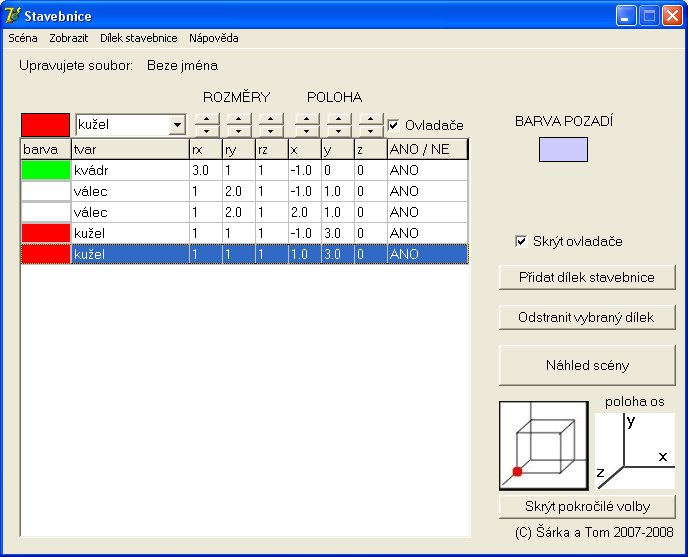Click 'Skrýt pokročilé volby' button
The height and width of the screenshot is (557, 688).
587,506
